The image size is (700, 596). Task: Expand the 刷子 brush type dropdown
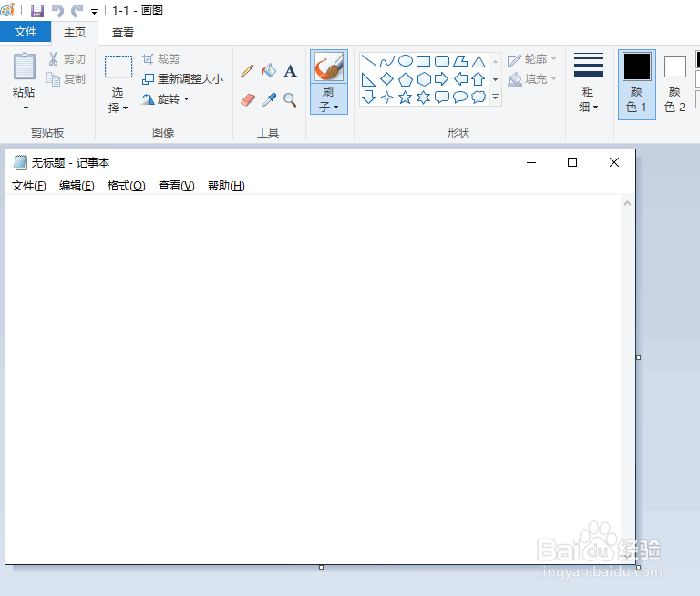point(329,99)
